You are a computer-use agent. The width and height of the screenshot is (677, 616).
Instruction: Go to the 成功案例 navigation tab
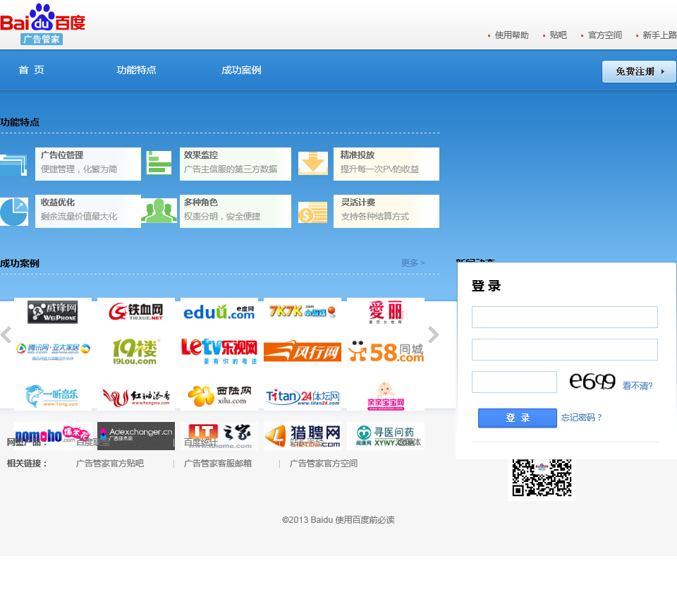click(241, 70)
